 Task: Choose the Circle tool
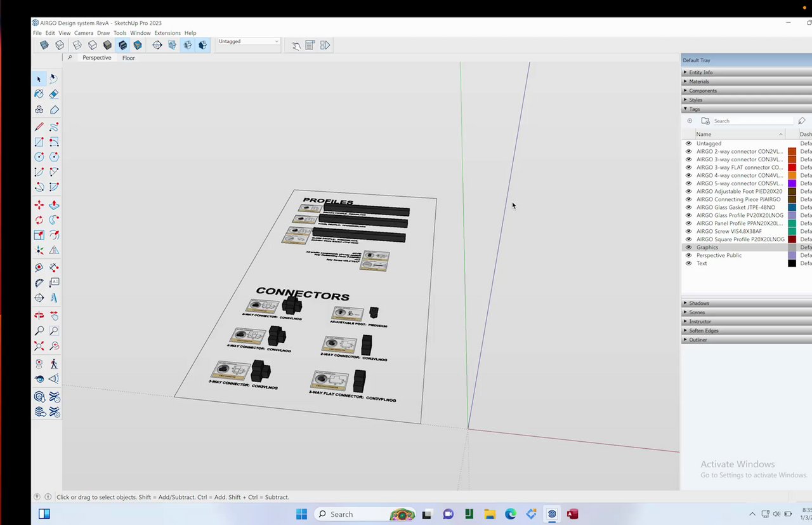(39, 157)
